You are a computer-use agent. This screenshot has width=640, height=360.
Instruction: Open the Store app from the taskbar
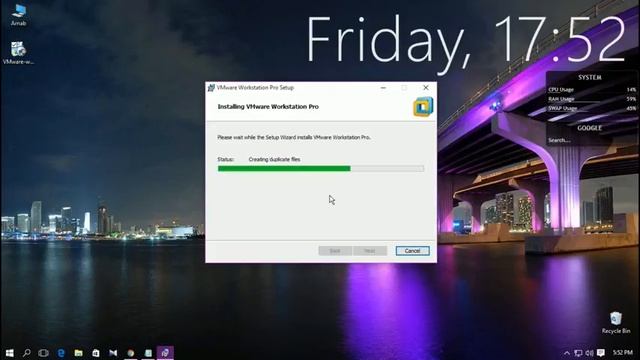click(96, 353)
